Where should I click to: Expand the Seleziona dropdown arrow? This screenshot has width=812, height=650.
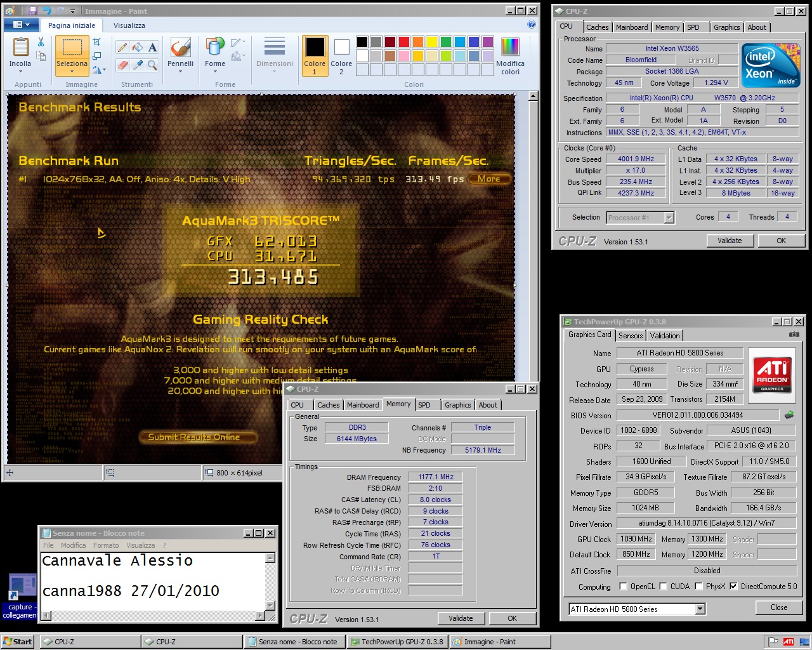[72, 72]
